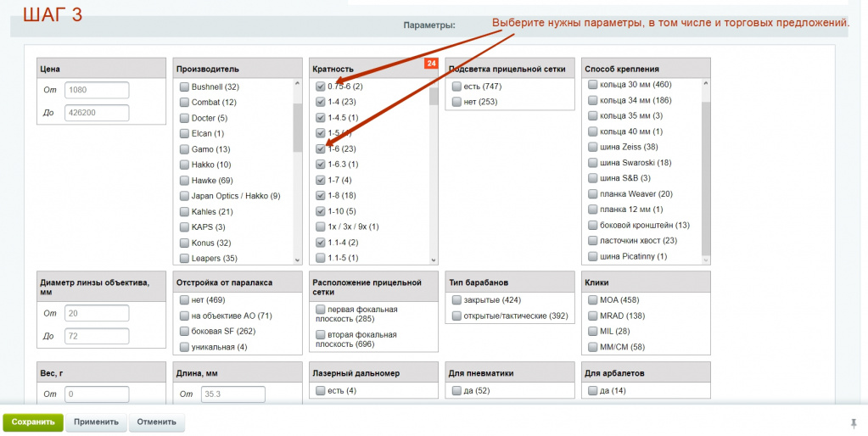Image resolution: width=868 pixels, height=436 pixels.
Task: Select the Leapers (35) checkbox
Action: click(x=184, y=259)
